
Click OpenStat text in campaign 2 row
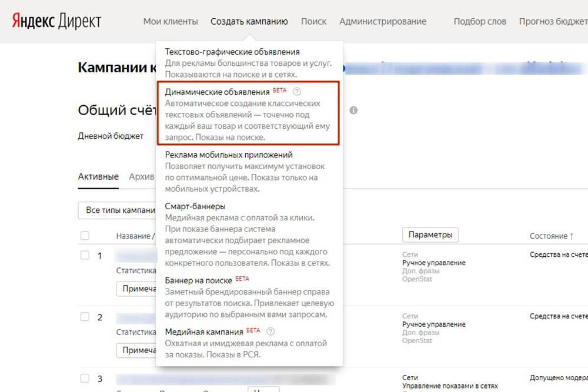417,341
